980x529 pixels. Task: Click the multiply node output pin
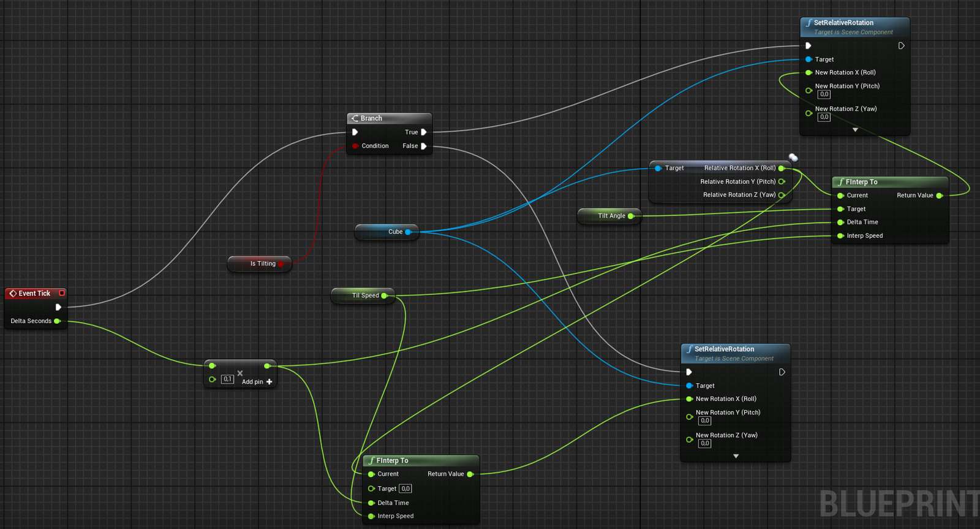pyautogui.click(x=267, y=366)
